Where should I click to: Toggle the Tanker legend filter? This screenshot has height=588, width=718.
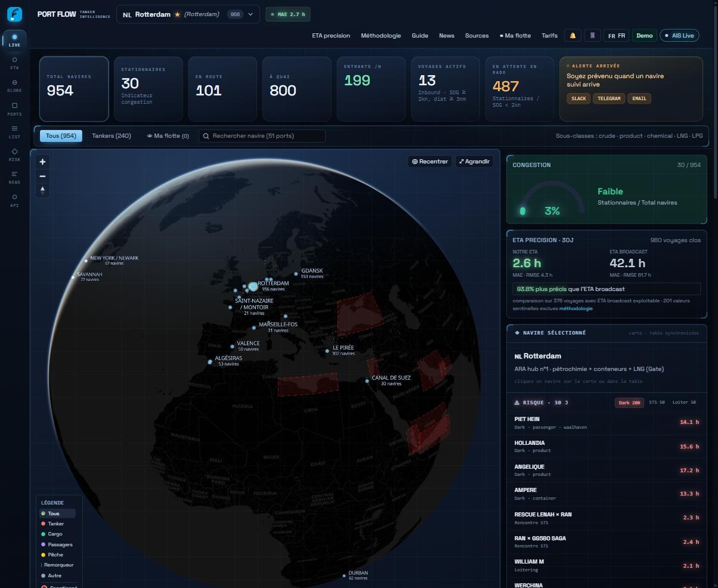pyautogui.click(x=57, y=524)
